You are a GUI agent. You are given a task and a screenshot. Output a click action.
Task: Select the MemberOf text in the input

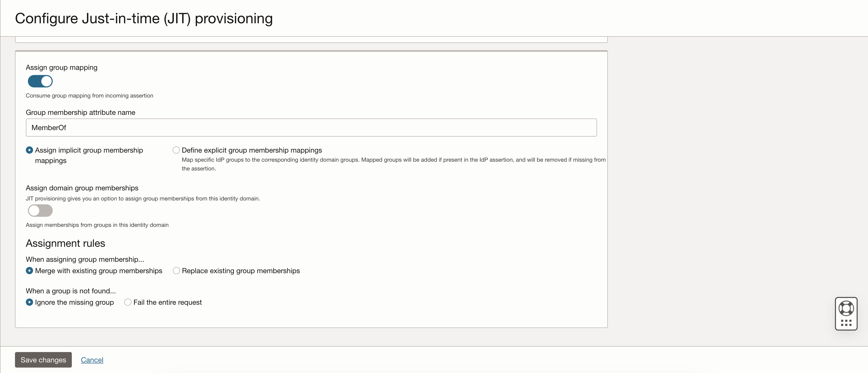[x=49, y=128]
